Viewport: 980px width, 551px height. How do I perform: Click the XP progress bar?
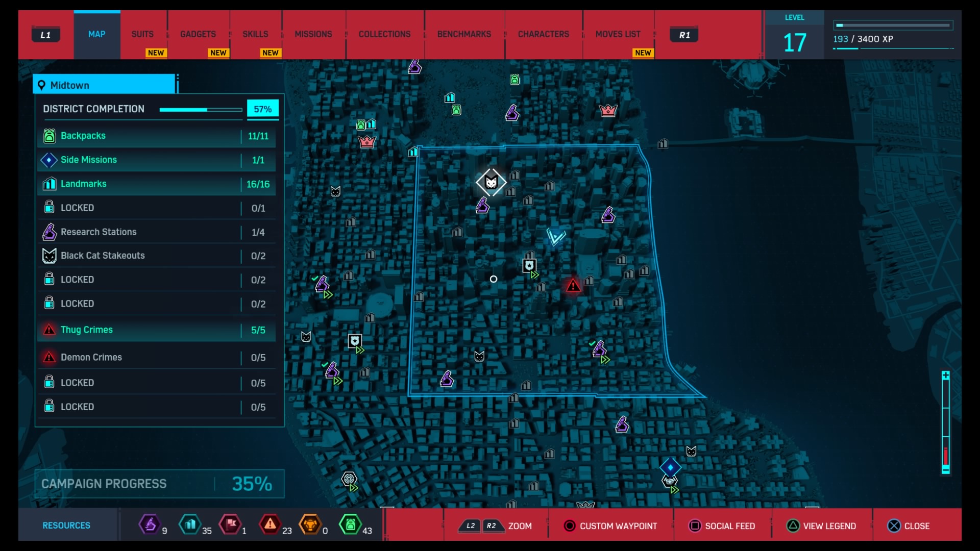(893, 25)
